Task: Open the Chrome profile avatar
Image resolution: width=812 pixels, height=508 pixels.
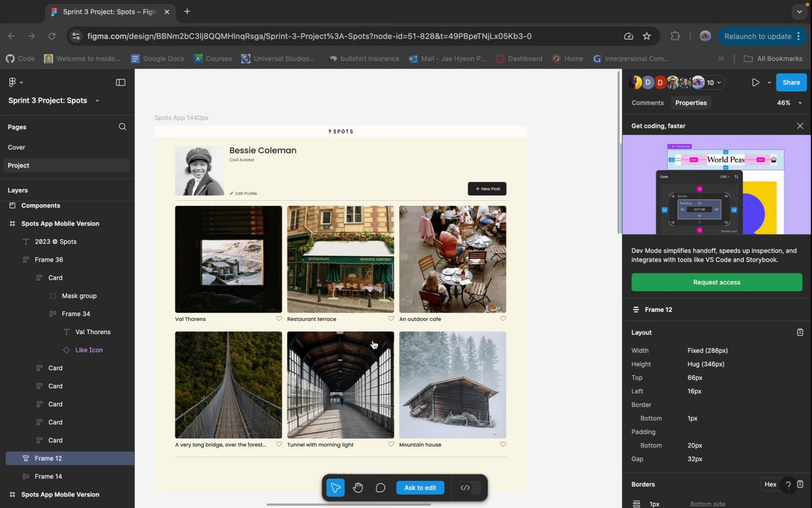Action: click(x=705, y=36)
